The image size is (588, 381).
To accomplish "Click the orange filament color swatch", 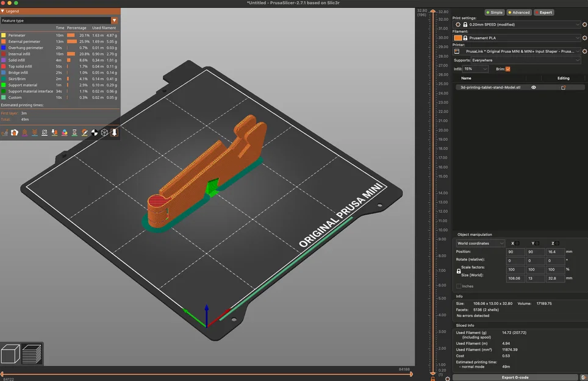I will pos(458,38).
